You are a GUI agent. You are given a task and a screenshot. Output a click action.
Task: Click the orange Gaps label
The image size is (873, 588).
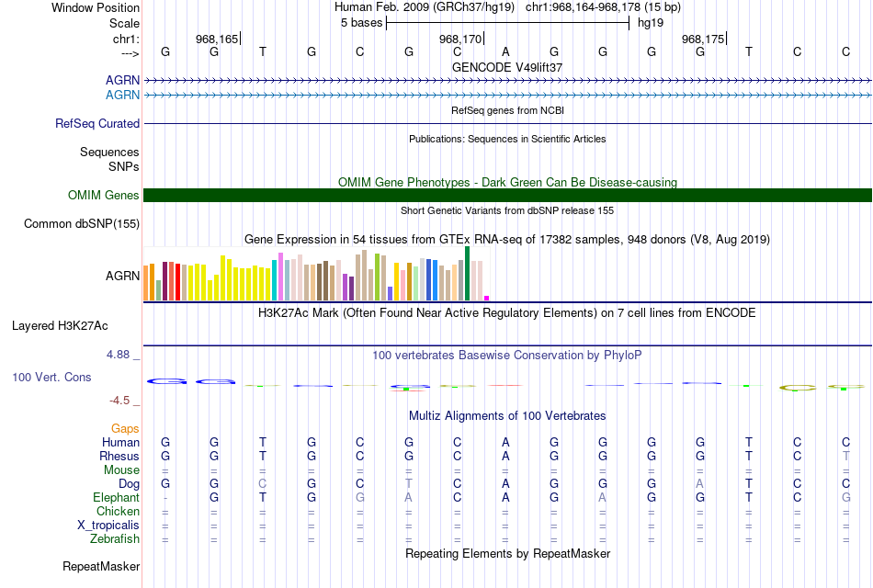pyautogui.click(x=125, y=429)
